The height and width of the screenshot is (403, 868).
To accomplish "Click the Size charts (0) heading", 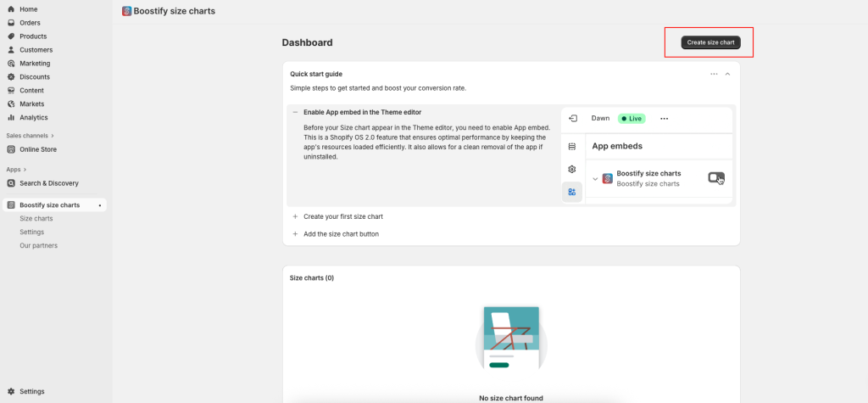I will (312, 277).
